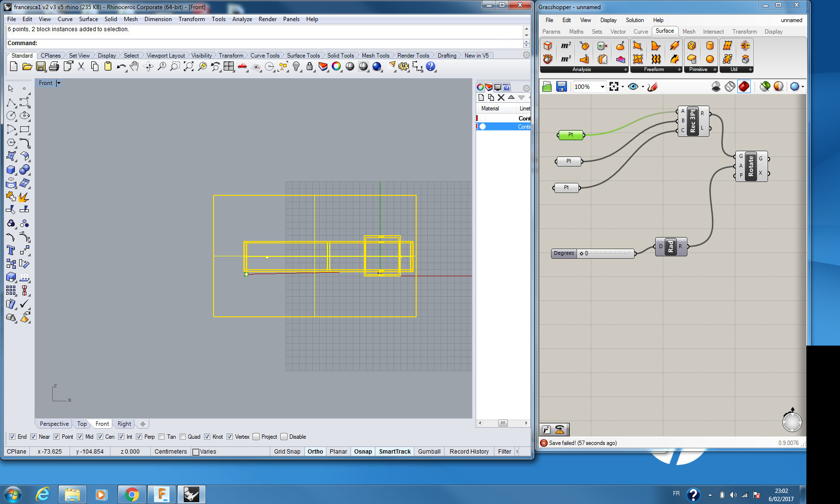Click the Degrees number slider track

pos(610,253)
